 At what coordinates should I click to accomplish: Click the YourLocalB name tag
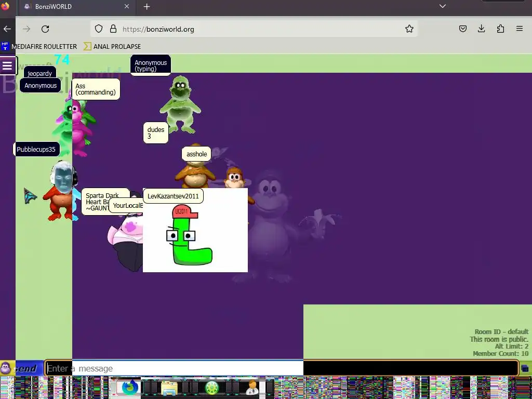pos(126,206)
